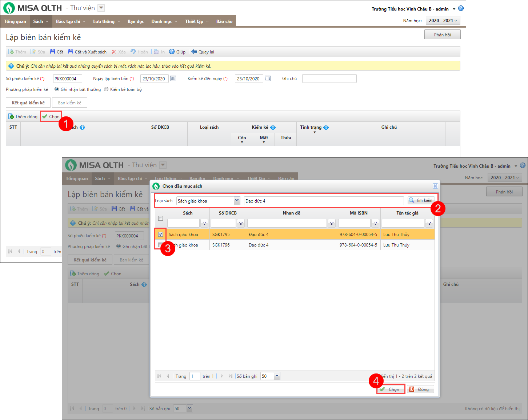Click the info icon beside the top window's Sách column header
The height and width of the screenshot is (420, 528).
click(x=82, y=127)
